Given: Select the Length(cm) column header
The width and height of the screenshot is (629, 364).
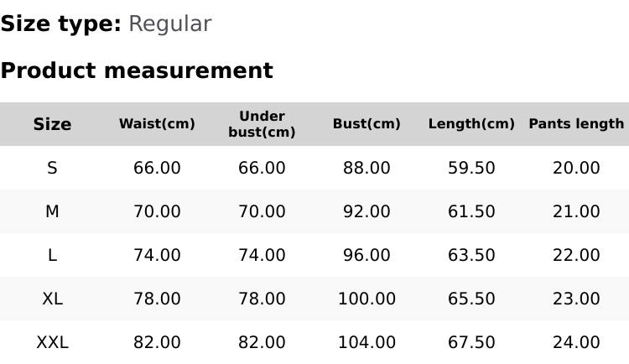Looking at the screenshot, I should 471,124.
